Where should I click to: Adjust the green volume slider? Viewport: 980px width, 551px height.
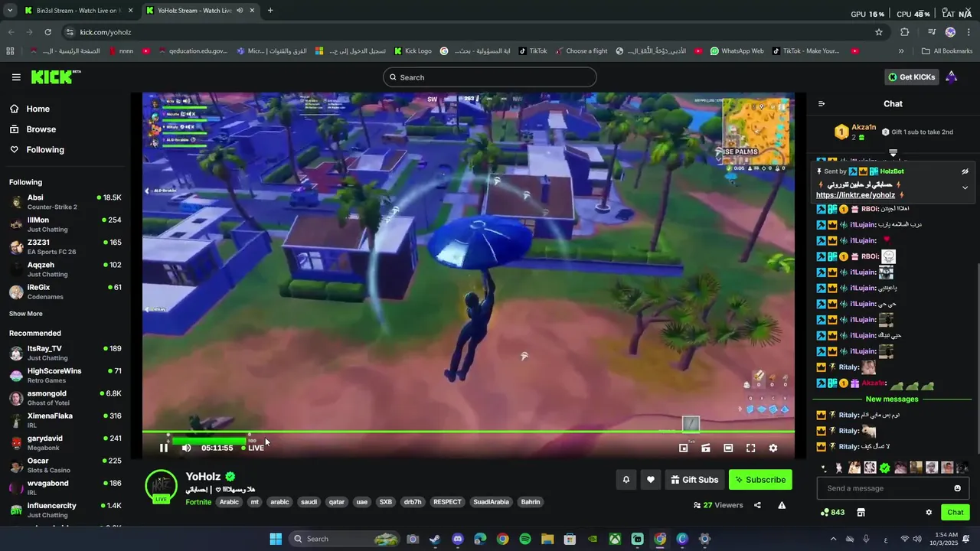point(209,441)
